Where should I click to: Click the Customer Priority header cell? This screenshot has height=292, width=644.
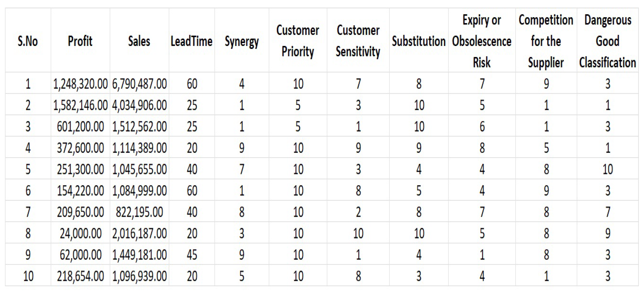point(298,41)
